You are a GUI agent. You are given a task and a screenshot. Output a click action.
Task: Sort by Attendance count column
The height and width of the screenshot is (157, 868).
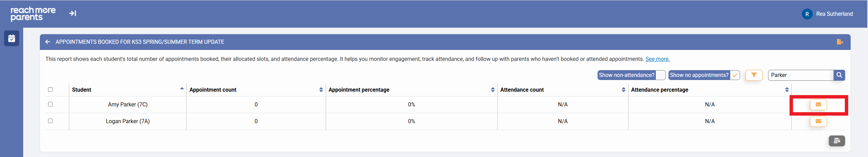click(x=623, y=90)
